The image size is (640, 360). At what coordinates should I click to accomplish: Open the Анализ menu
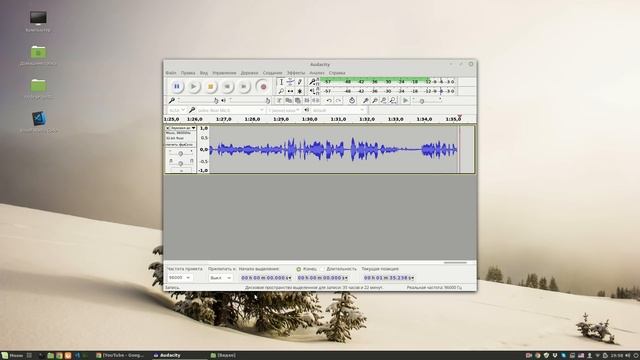pyautogui.click(x=317, y=73)
